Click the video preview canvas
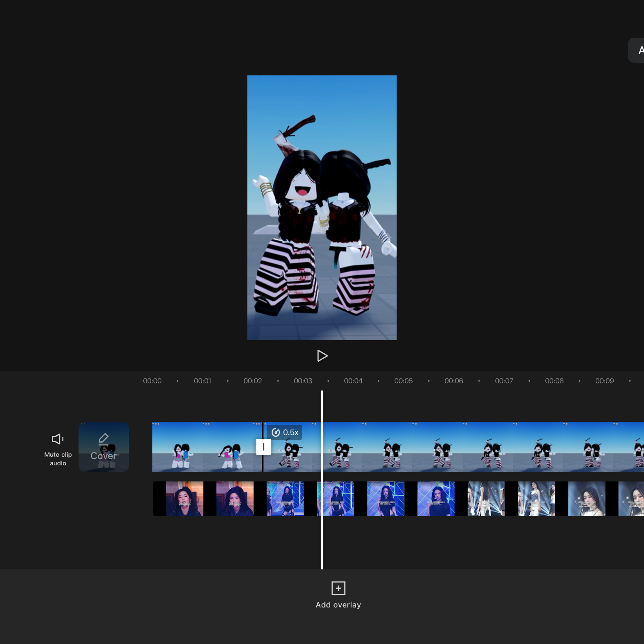644x644 pixels. (x=322, y=208)
